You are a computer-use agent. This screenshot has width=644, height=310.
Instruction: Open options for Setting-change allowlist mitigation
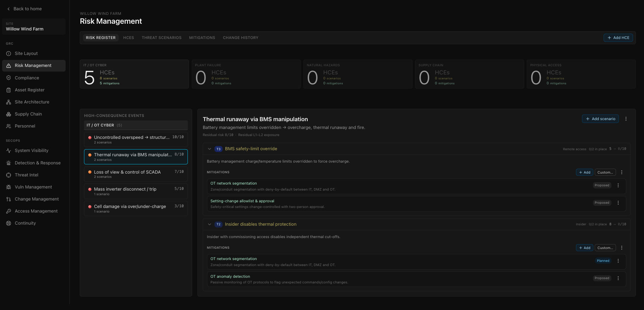coord(618,203)
